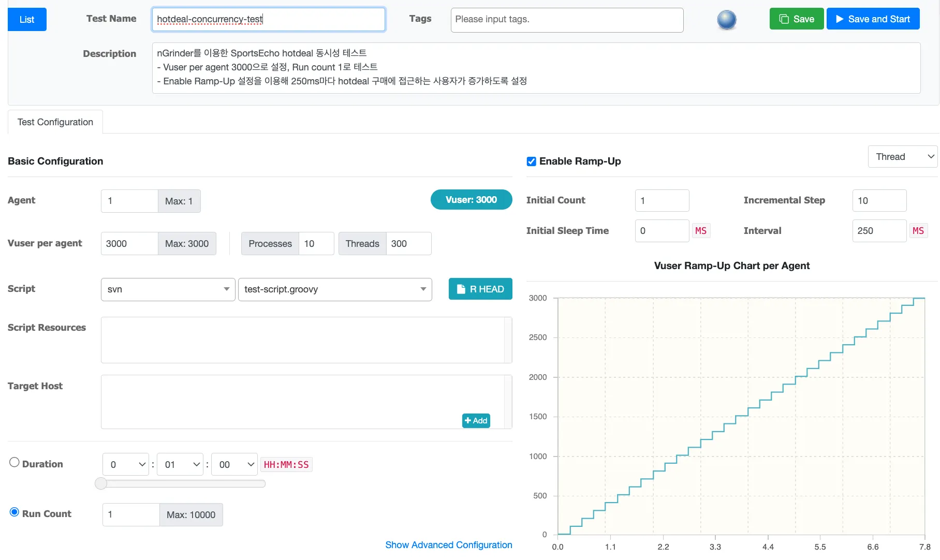Click the R HEAD script revision button
Viewport: 940px width, 560px height.
(480, 289)
